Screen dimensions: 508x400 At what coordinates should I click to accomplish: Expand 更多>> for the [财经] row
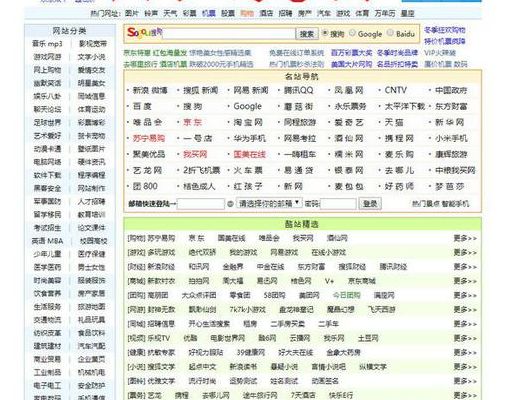click(x=465, y=267)
